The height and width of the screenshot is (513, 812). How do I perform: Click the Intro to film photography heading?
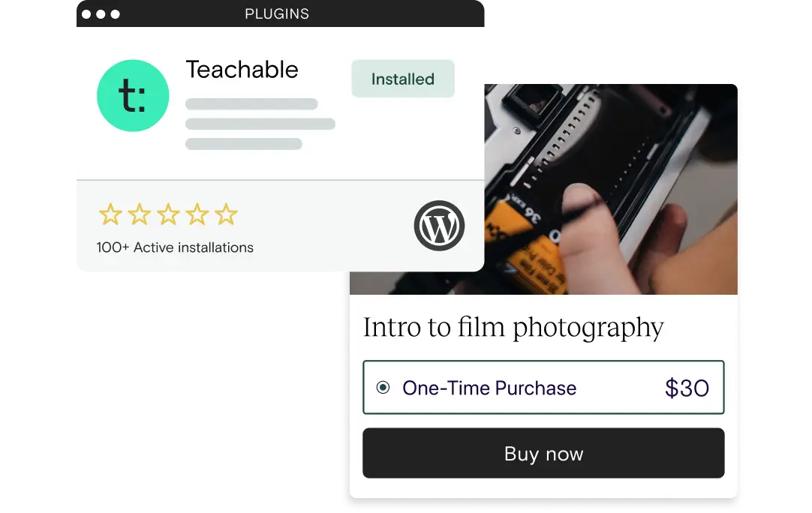[x=513, y=328]
